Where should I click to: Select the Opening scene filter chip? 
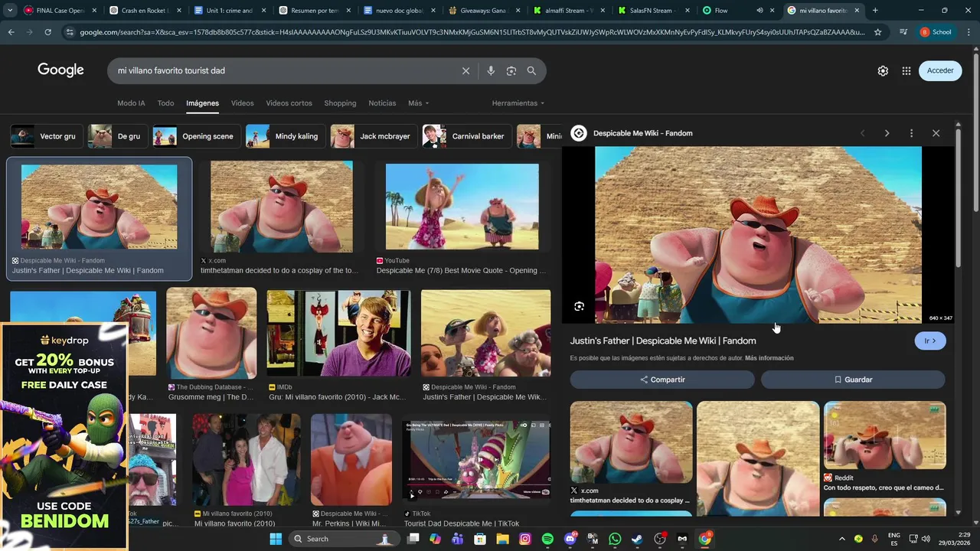tap(197, 136)
